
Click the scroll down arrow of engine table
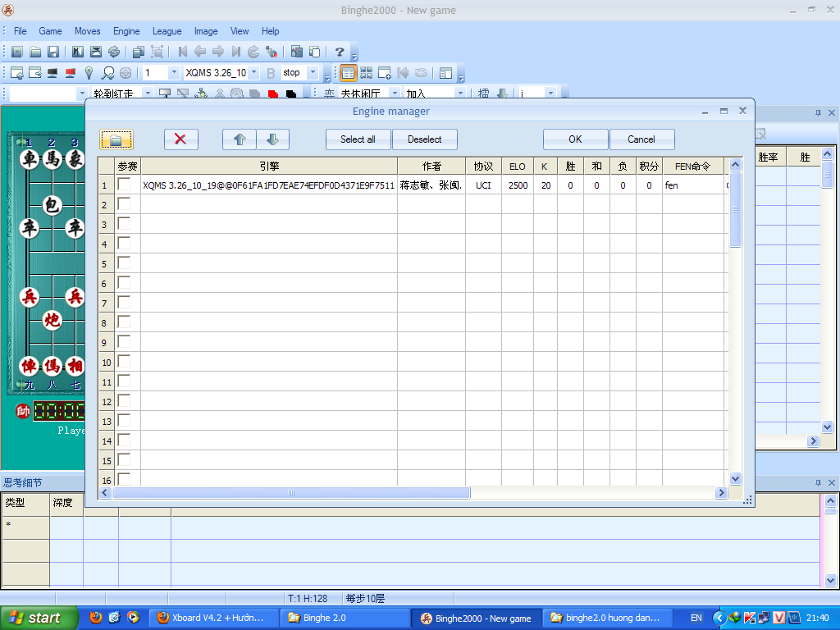735,479
